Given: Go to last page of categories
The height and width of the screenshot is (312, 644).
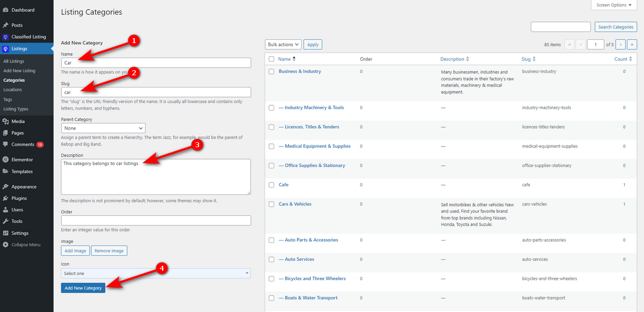Looking at the screenshot, I should pos(633,45).
